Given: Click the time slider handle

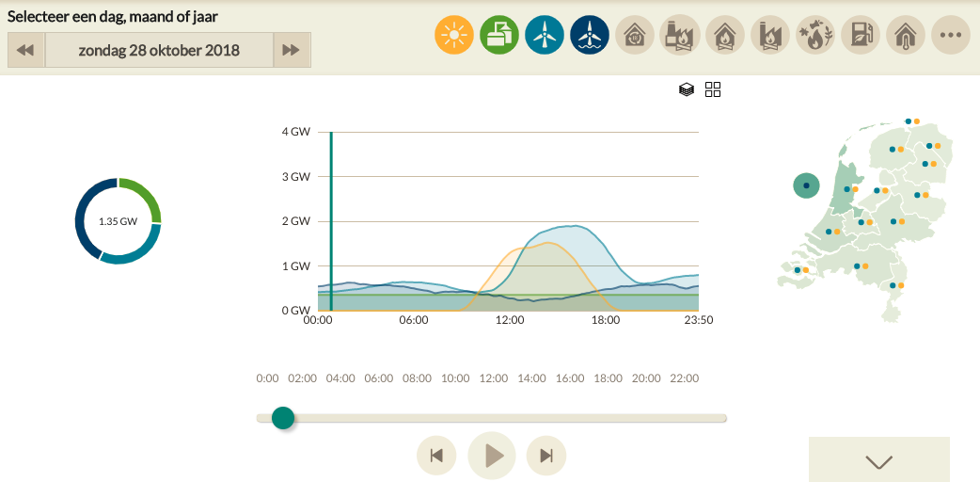Looking at the screenshot, I should pyautogui.click(x=283, y=418).
